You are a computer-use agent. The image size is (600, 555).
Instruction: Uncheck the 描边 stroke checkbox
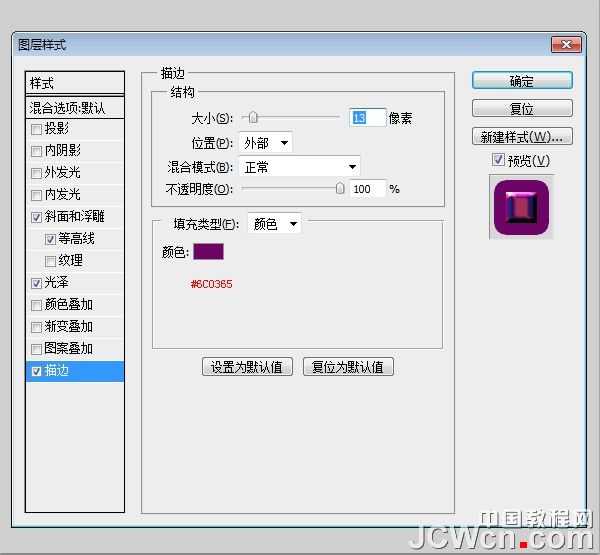36,371
